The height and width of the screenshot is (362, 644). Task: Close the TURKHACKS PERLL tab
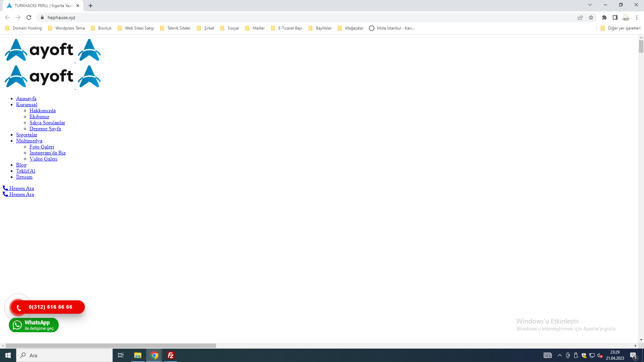[x=78, y=6]
